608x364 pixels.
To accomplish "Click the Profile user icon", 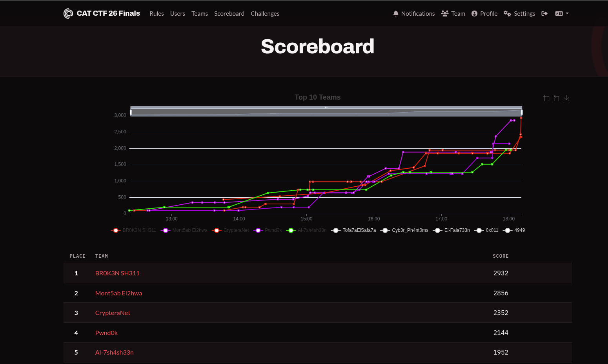I will [x=474, y=14].
